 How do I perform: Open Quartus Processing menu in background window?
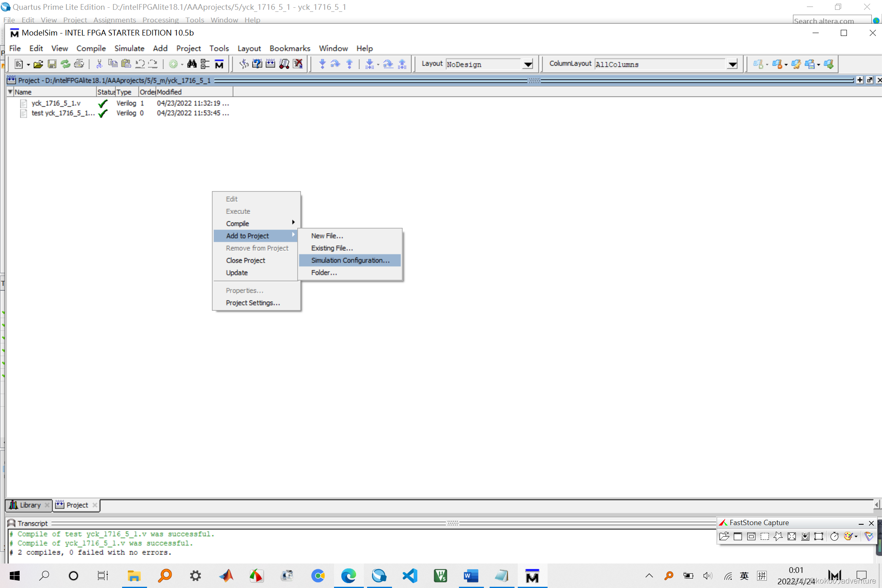(x=160, y=20)
